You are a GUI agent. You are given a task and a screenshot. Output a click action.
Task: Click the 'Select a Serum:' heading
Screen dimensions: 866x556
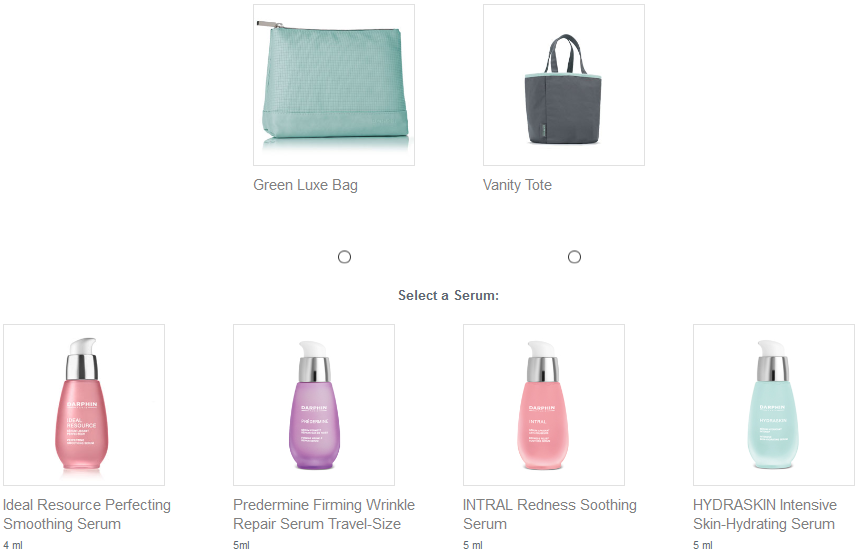coord(448,295)
